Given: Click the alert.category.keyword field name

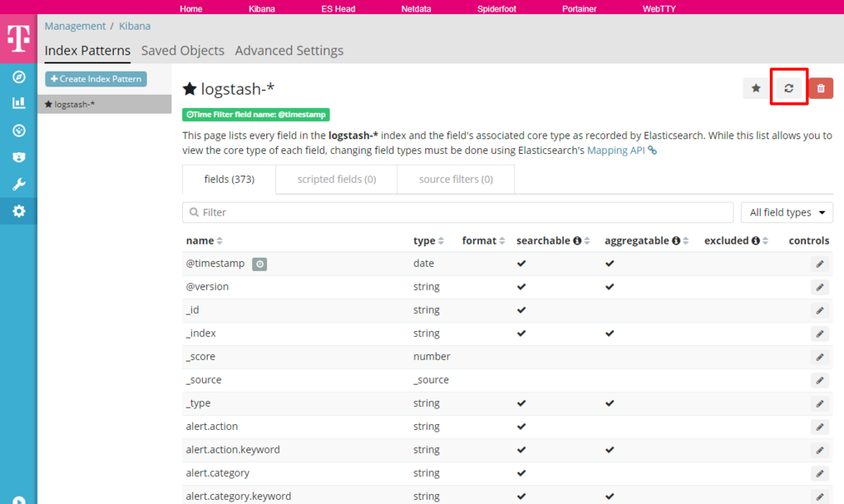Looking at the screenshot, I should click(x=238, y=496).
